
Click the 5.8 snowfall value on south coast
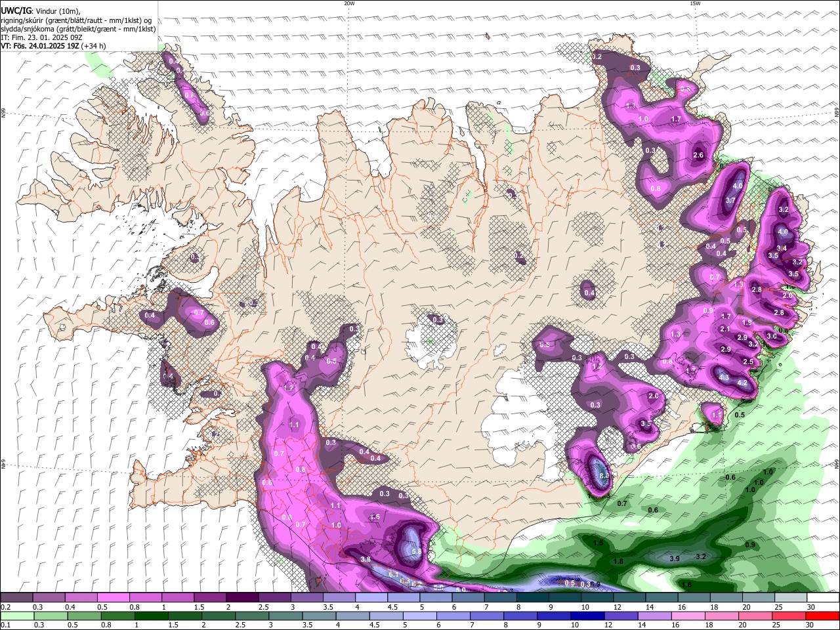(417, 552)
